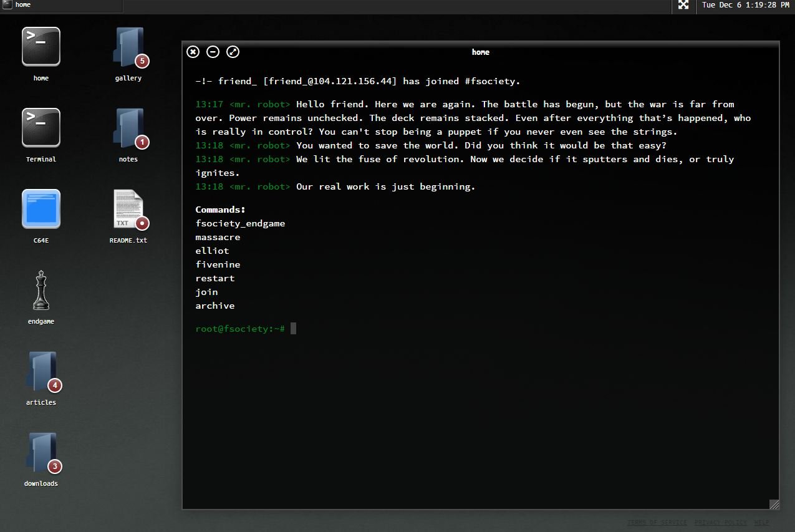The image size is (795, 532).
Task: Click the window resize handle corner
Action: [774, 504]
